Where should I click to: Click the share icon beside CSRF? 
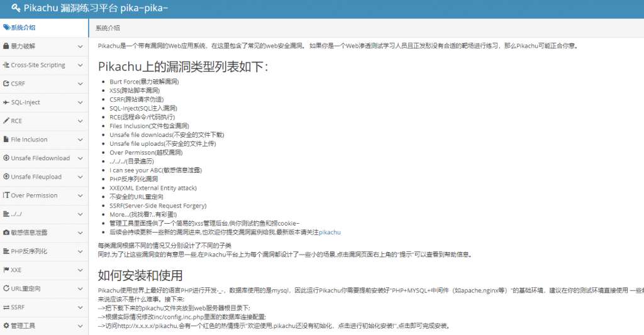click(6, 84)
